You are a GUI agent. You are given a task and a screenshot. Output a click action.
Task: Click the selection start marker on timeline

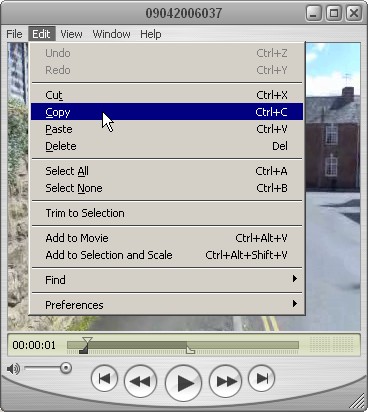84,350
